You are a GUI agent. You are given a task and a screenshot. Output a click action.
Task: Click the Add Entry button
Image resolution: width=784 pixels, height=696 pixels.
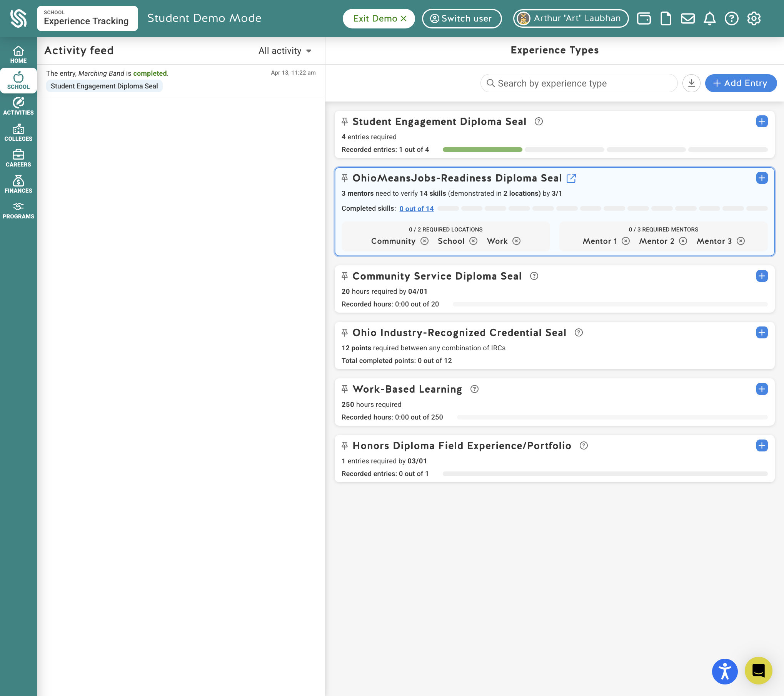[x=741, y=83]
